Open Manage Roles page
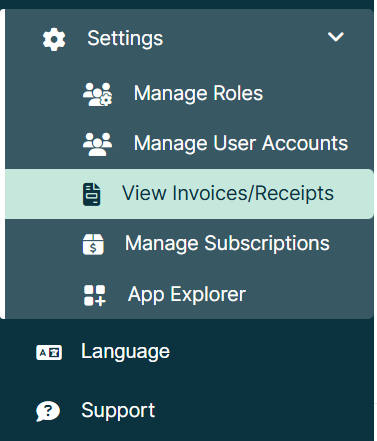The height and width of the screenshot is (441, 377). click(x=198, y=93)
